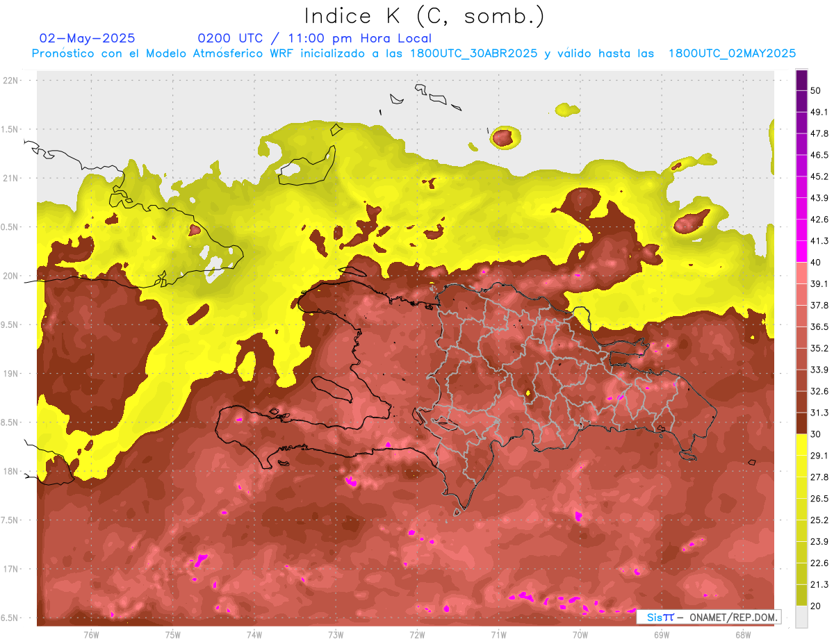
Task: Click the "68W" longitude label
Action: (x=742, y=635)
